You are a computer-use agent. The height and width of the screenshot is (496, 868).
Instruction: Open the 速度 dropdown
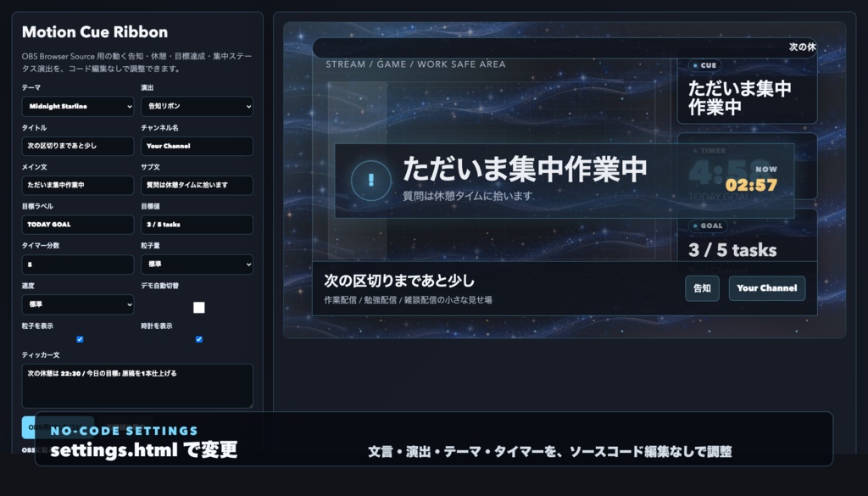(x=77, y=304)
